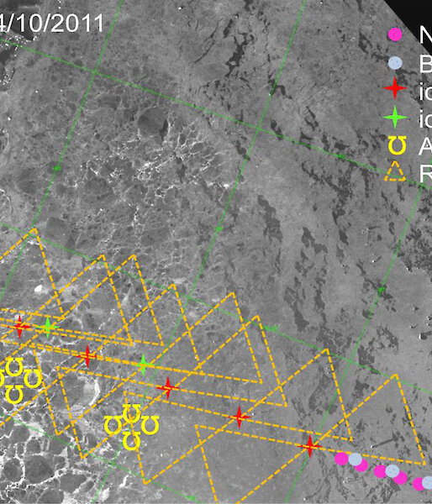The width and height of the screenshot is (432, 504).
Task: Select the middle red star of the five
Action: point(167,388)
